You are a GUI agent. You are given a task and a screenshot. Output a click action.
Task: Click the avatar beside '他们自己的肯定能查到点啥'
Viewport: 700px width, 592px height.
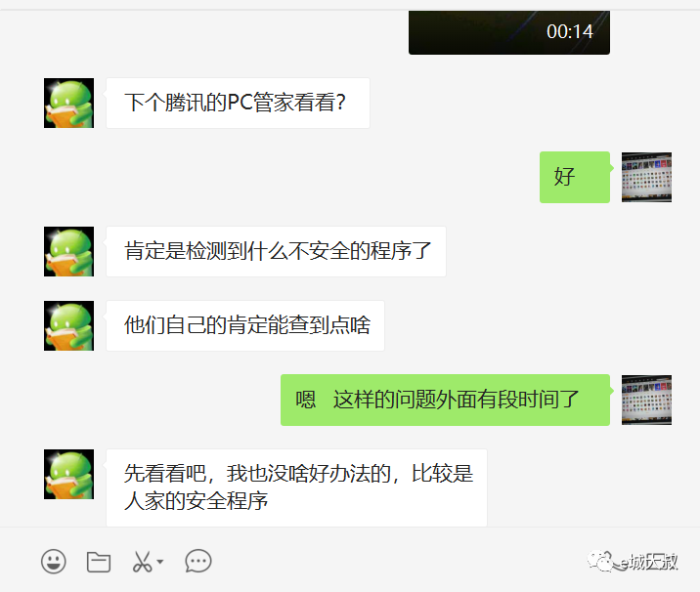68,325
